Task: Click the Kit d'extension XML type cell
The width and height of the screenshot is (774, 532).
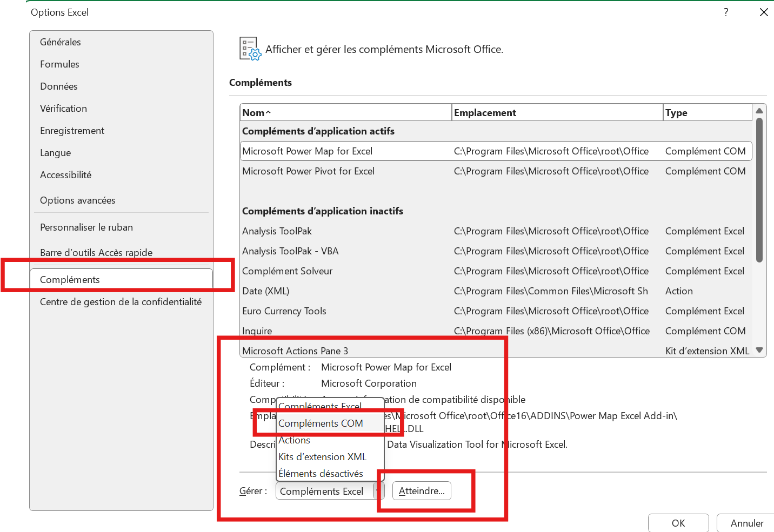Action: (x=707, y=351)
